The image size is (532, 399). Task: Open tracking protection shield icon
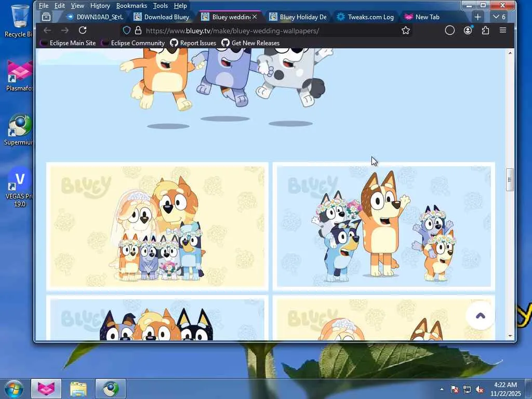[127, 31]
